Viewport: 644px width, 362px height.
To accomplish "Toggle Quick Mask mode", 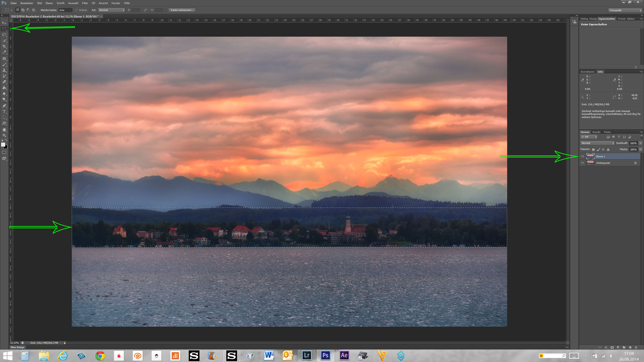I will click(4, 152).
